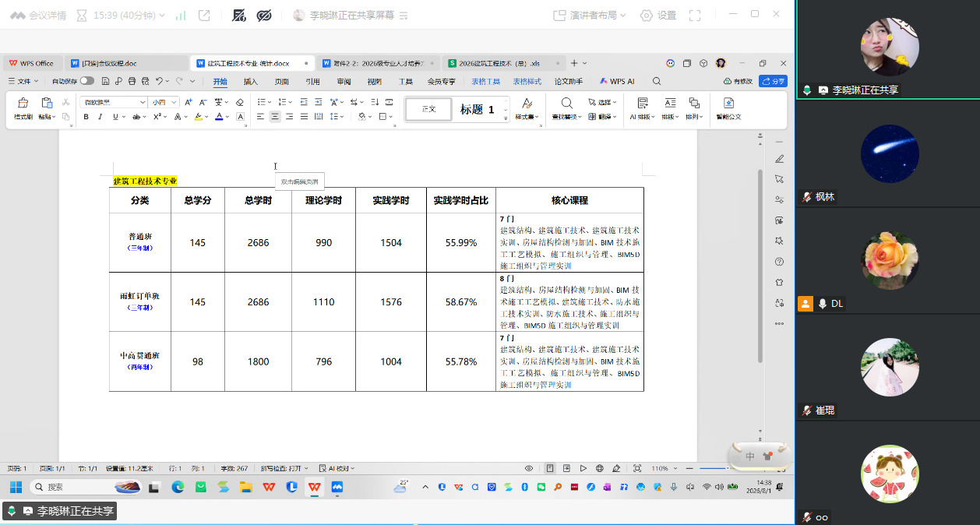
Task: Click the undo arrow icon
Action: 159,81
